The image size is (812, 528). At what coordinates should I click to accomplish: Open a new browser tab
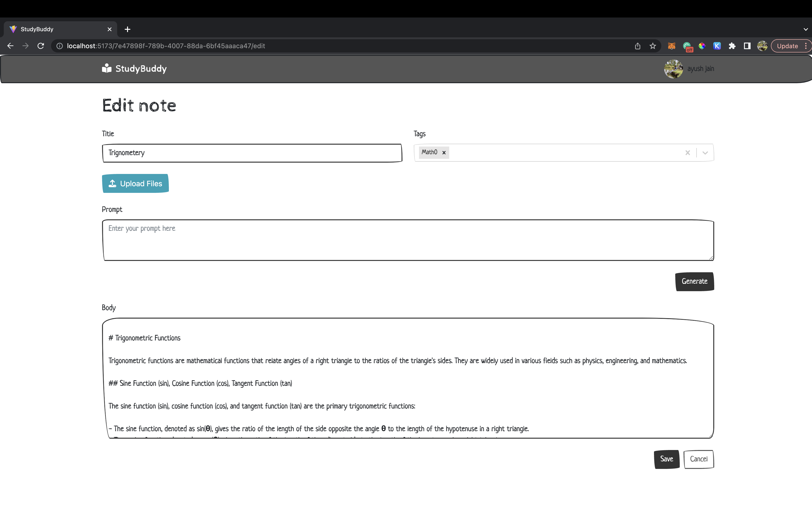click(x=128, y=29)
